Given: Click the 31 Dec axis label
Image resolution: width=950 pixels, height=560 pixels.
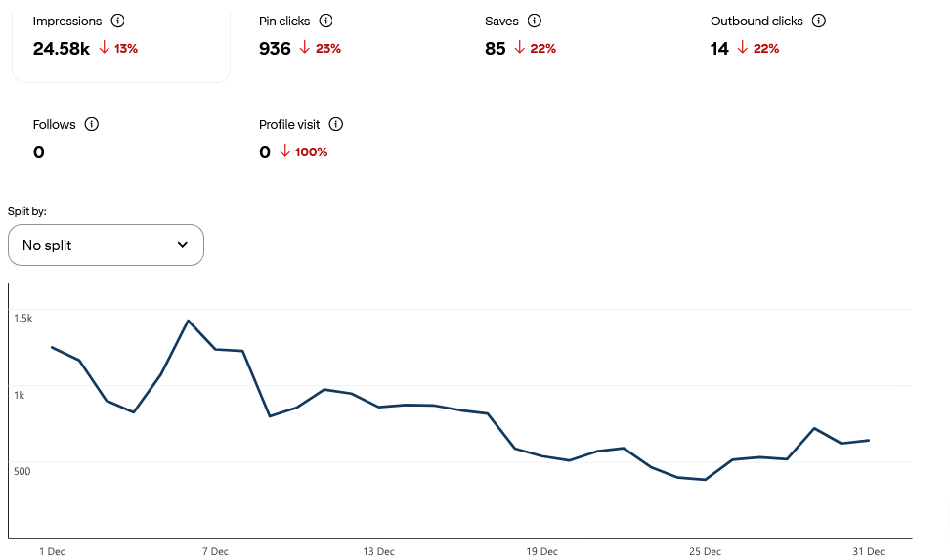Looking at the screenshot, I should click(868, 551).
